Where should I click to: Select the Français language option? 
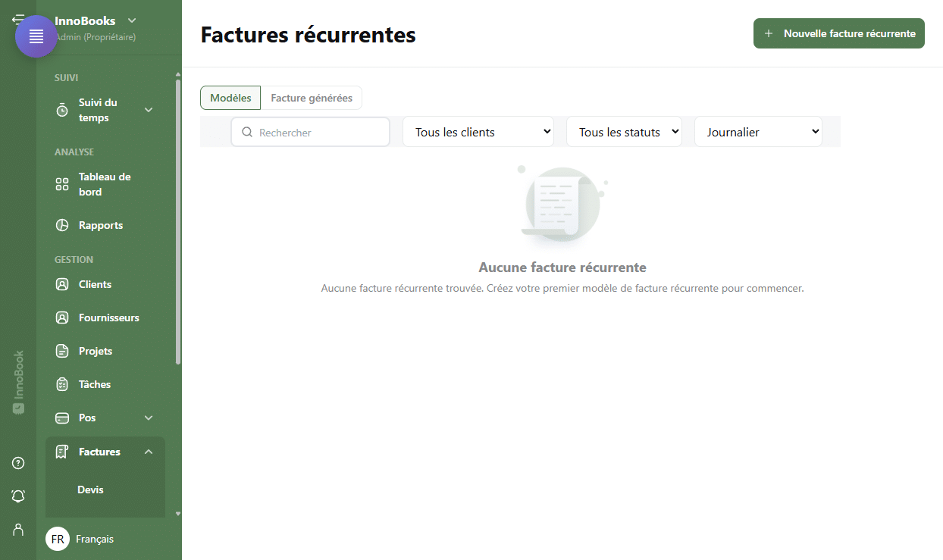tap(95, 539)
